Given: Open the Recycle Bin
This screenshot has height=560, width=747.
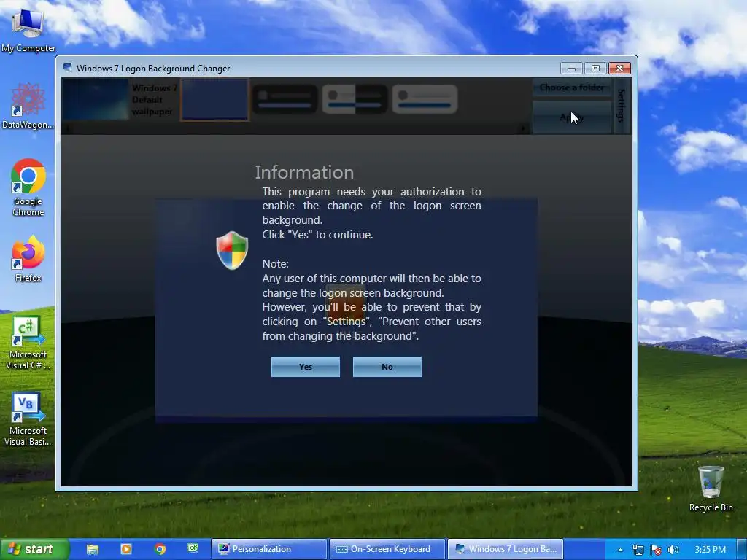Looking at the screenshot, I should 711,489.
